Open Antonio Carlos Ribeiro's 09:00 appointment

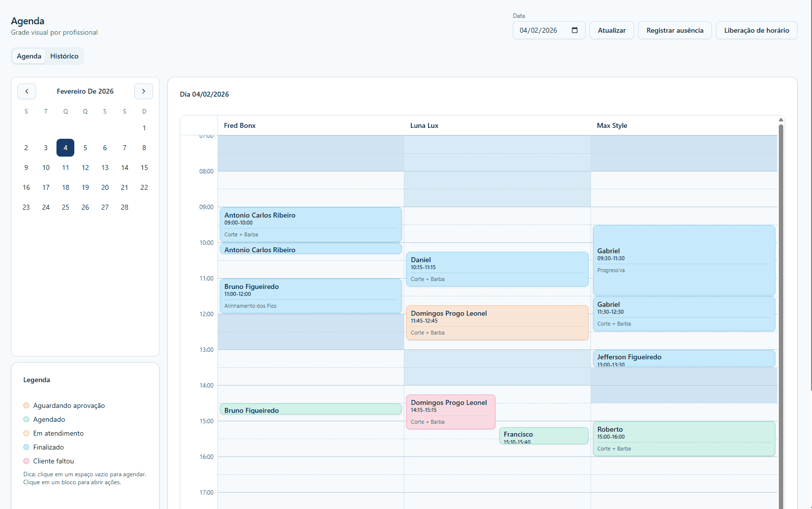click(310, 224)
